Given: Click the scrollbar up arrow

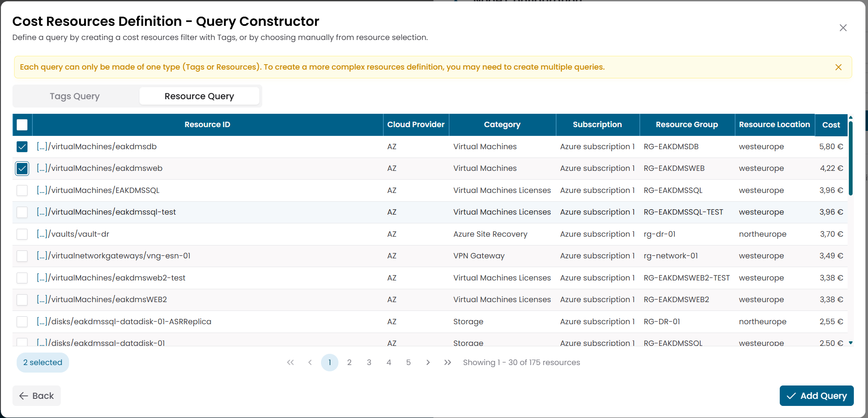Looking at the screenshot, I should (x=851, y=117).
